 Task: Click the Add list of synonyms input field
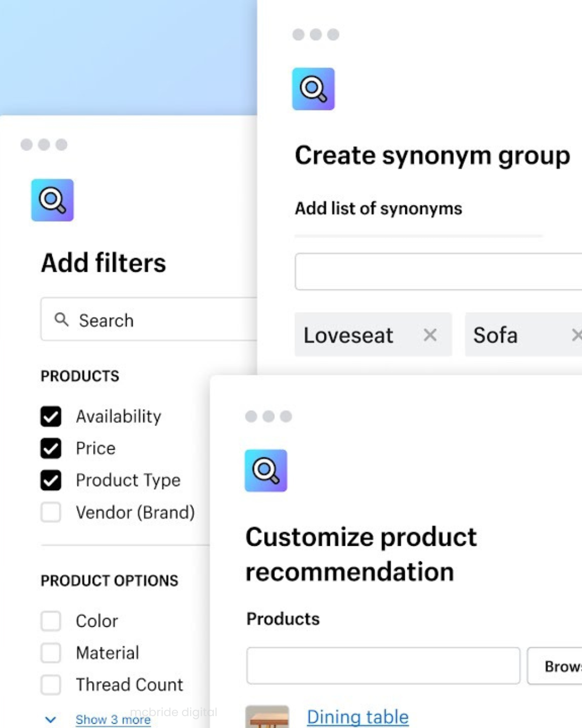438,271
